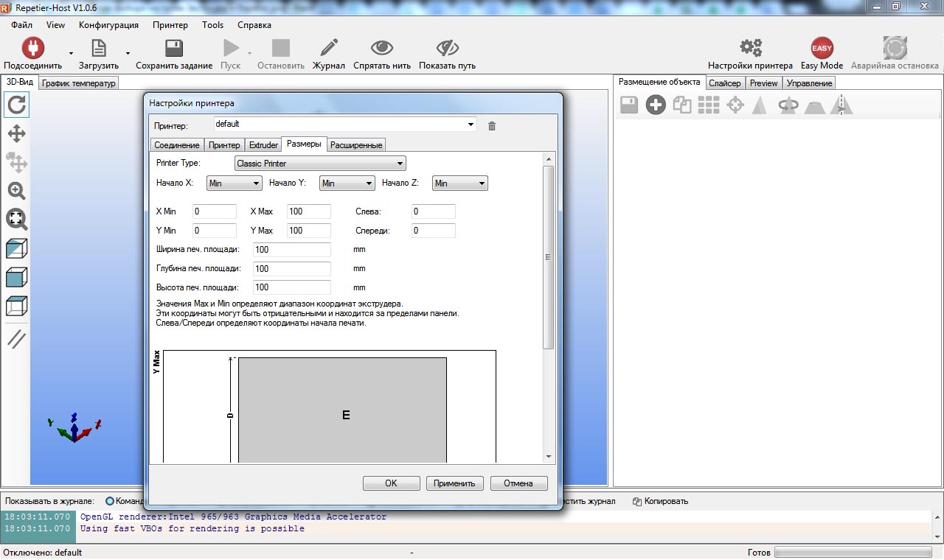
Task: Click the Настройки принтера gears icon
Action: click(x=751, y=48)
